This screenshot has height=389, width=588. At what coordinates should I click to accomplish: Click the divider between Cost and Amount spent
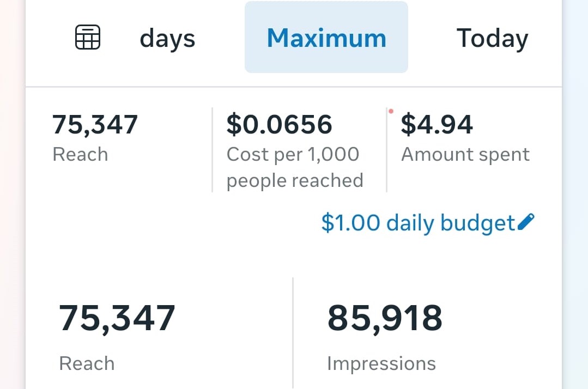click(386, 150)
